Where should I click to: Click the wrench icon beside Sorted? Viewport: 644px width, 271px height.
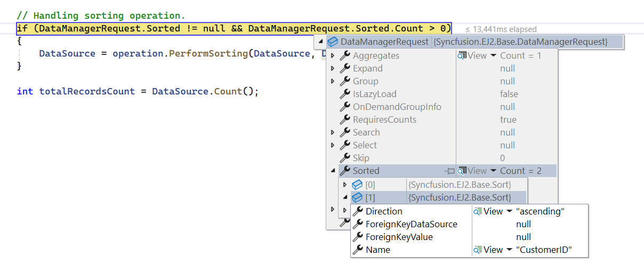[344, 171]
